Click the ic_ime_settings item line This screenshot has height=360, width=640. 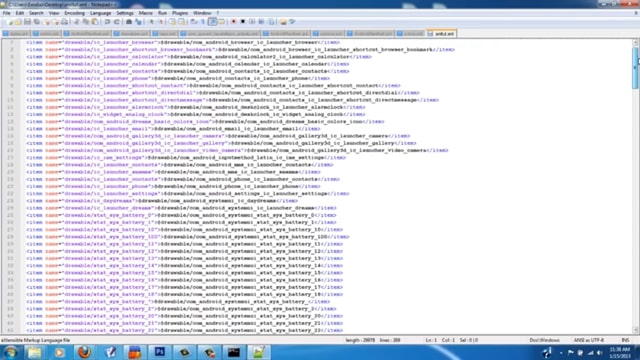186,158
